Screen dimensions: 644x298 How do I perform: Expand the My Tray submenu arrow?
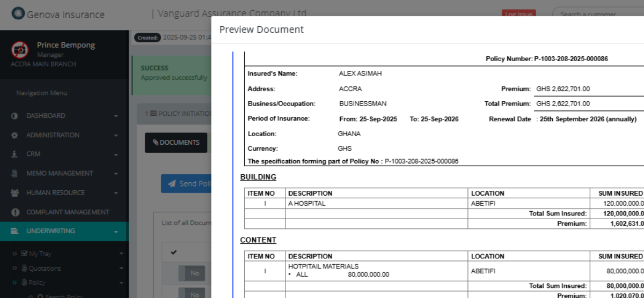tap(121, 254)
